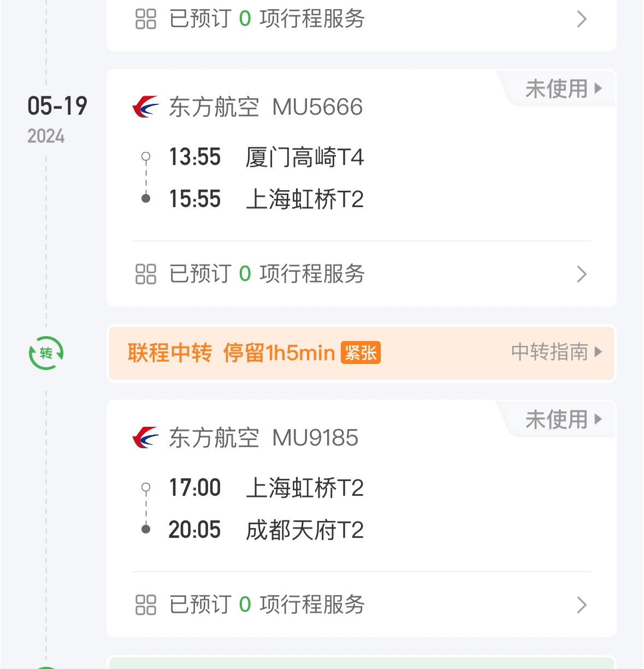Image resolution: width=644 pixels, height=669 pixels.
Task: Click the China Eastern logo beside MU9185
Action: click(x=145, y=438)
